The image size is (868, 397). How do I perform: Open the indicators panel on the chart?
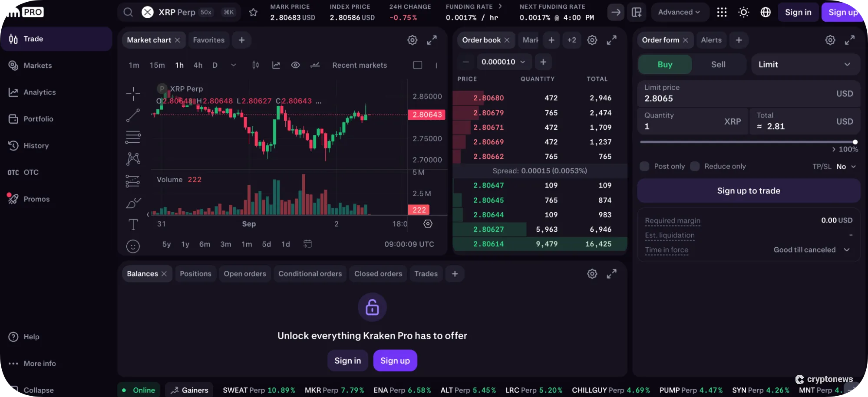click(275, 65)
